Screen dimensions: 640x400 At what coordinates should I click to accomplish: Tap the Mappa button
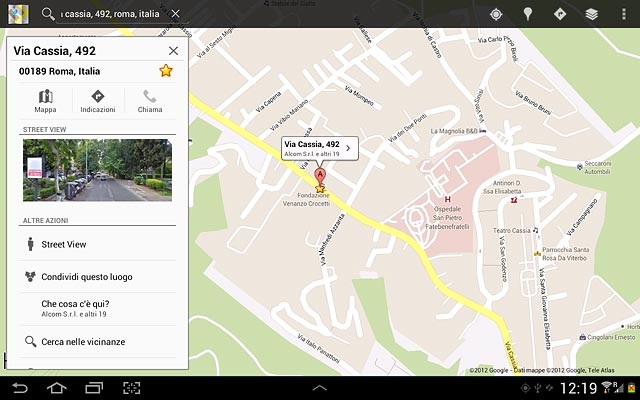point(45,101)
